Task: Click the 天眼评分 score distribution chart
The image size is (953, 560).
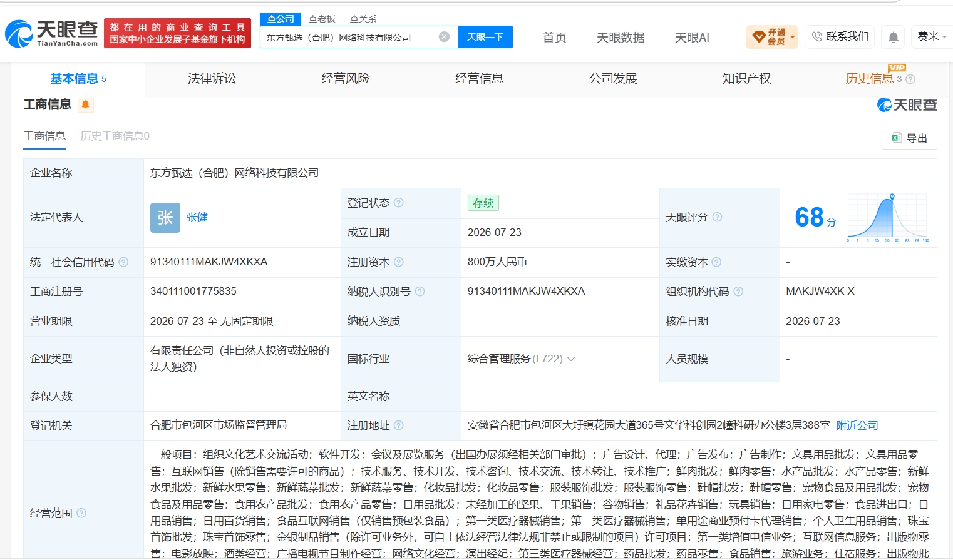Action: (x=888, y=218)
